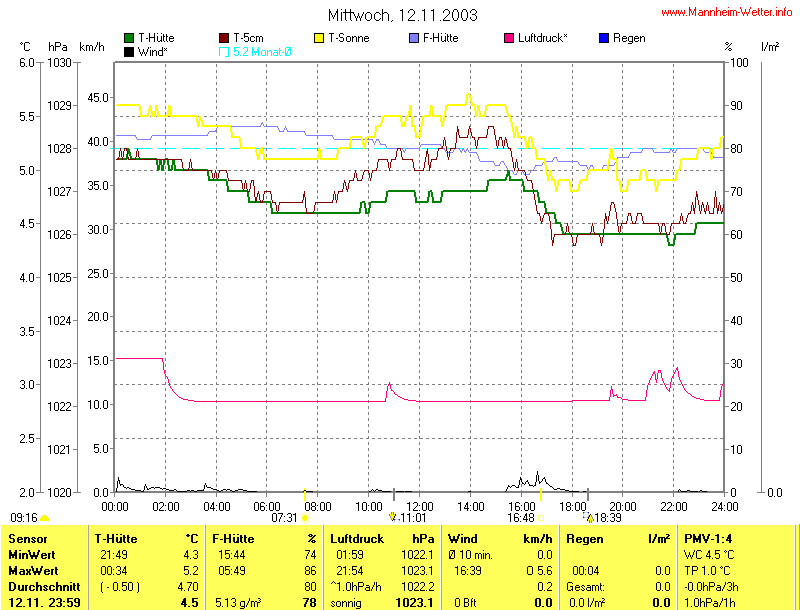Click the yellow T-Sonne legend square

point(321,38)
